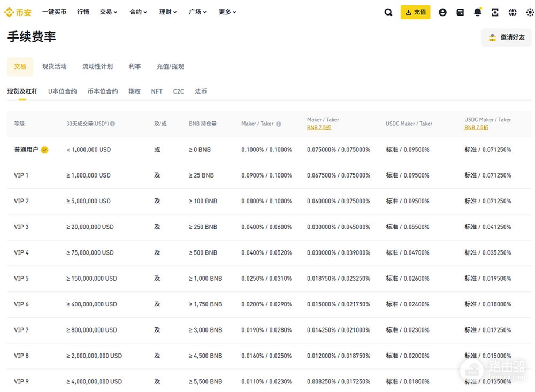Select the 现货及杠杆 sub-tab
The height and width of the screenshot is (392, 535).
coord(22,91)
